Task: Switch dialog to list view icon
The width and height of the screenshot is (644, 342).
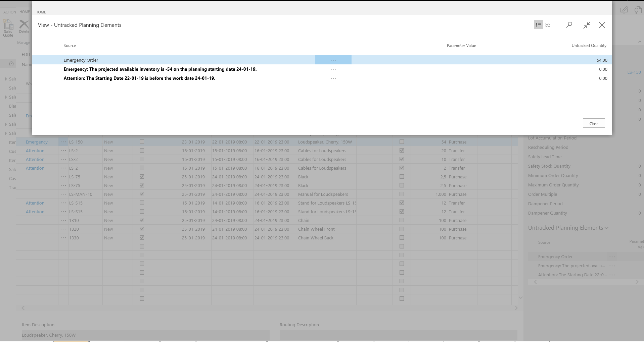Action: click(x=538, y=25)
